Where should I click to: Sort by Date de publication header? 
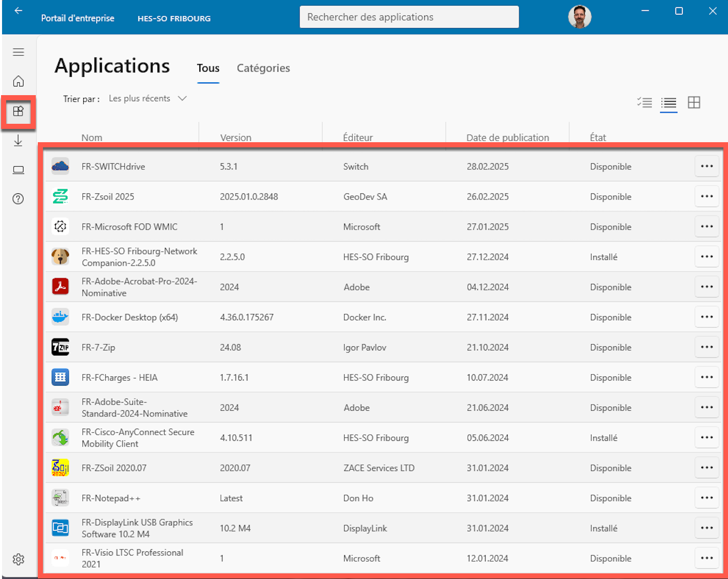pyautogui.click(x=508, y=138)
